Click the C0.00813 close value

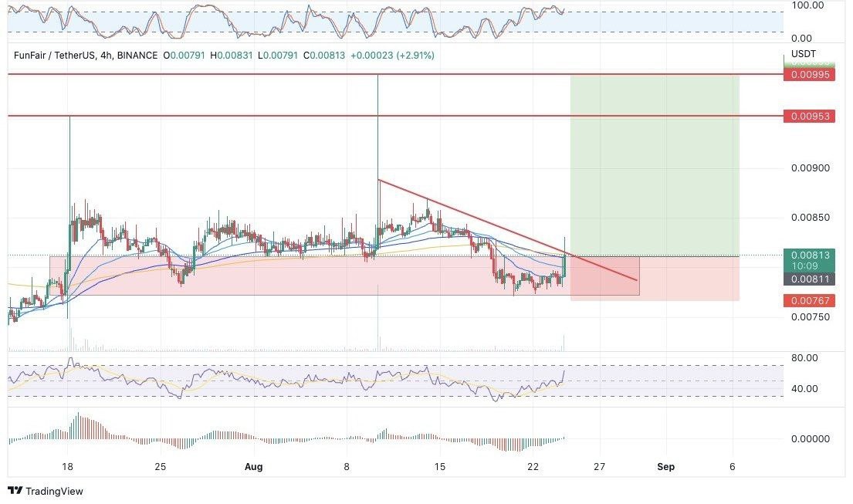[x=324, y=56]
